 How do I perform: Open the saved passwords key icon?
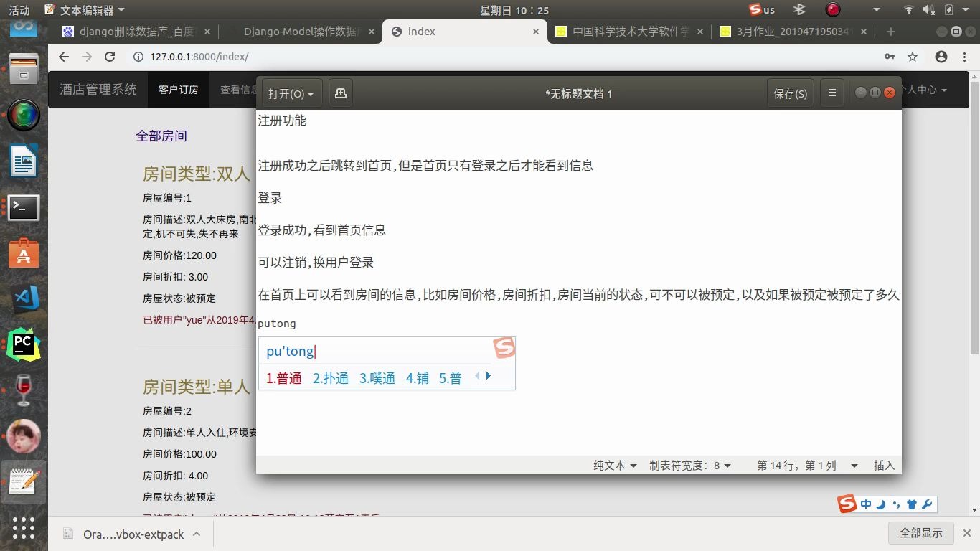point(890,57)
